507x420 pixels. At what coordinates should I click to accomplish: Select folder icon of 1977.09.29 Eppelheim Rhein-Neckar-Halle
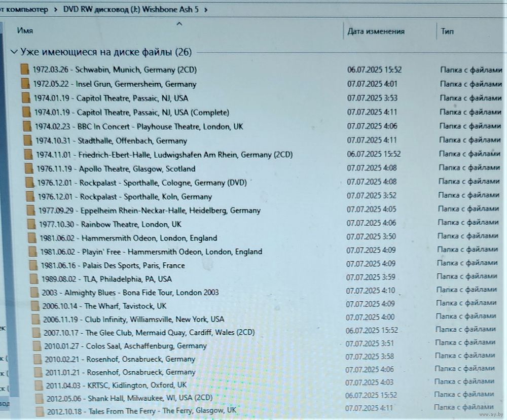point(31,211)
